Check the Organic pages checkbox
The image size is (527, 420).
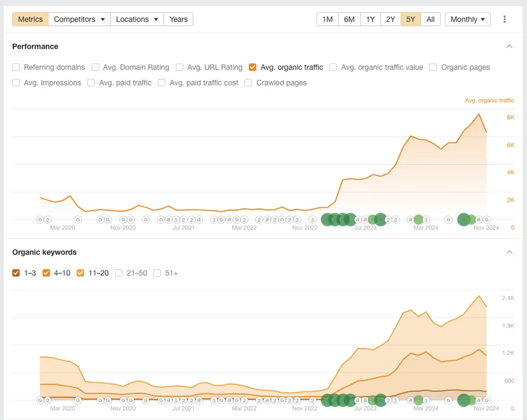[x=433, y=67]
